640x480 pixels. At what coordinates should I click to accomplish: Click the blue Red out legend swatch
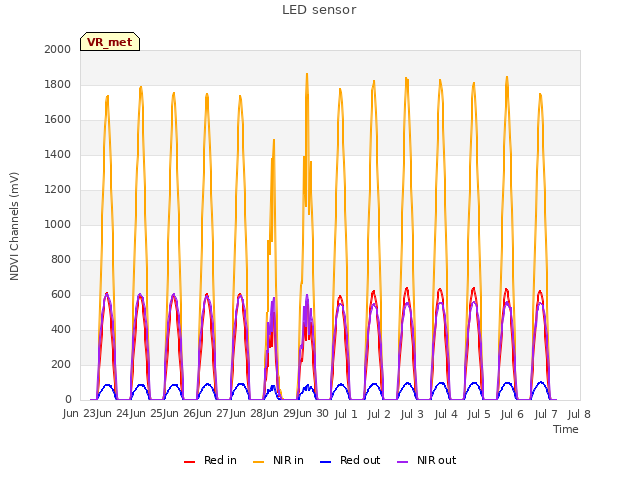[x=325, y=462]
